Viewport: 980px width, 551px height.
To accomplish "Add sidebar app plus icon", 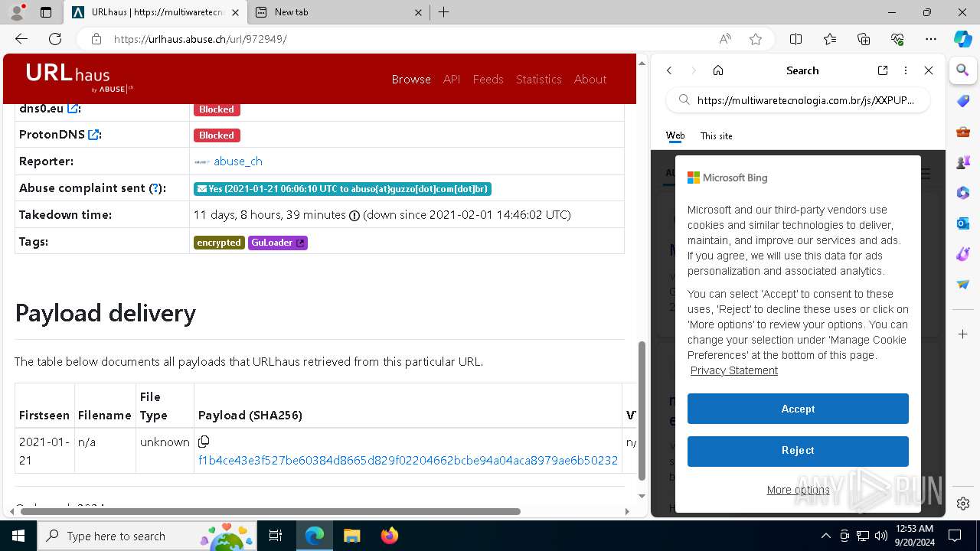I will (x=963, y=334).
